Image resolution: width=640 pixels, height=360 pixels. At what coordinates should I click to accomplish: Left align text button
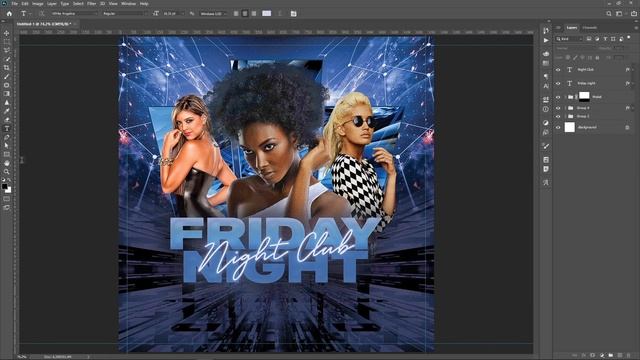[x=236, y=13]
